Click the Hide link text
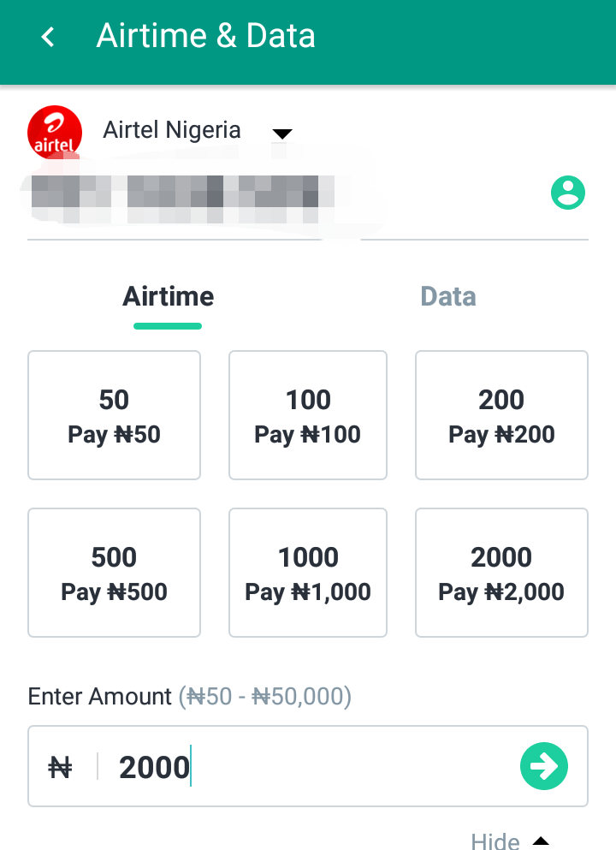Screen dimensions: 616x850 tap(495, 841)
